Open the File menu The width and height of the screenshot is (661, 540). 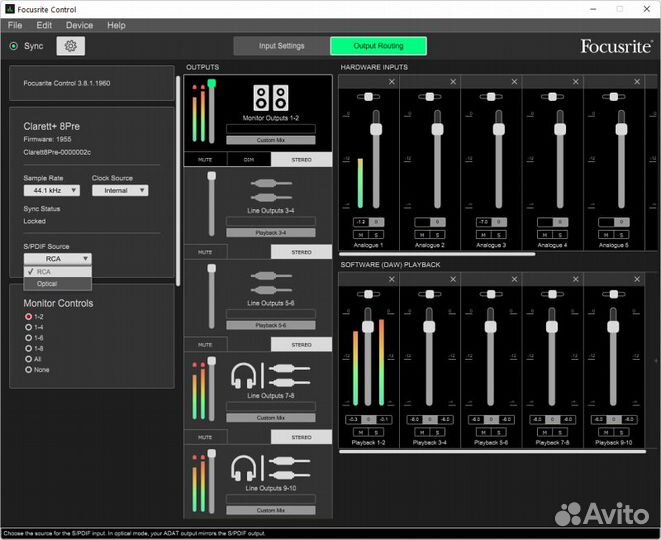click(x=15, y=25)
